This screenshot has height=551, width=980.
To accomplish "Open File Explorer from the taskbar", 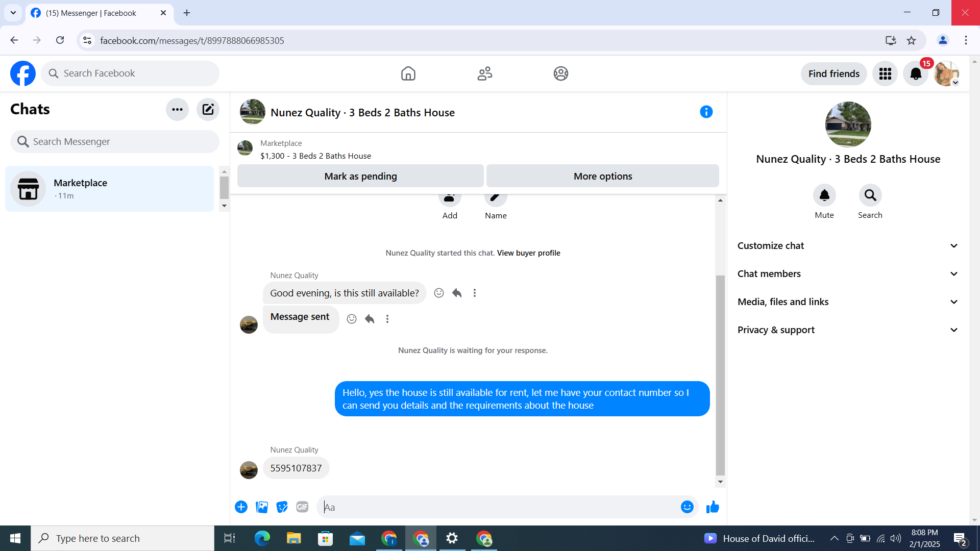I will coord(293,538).
